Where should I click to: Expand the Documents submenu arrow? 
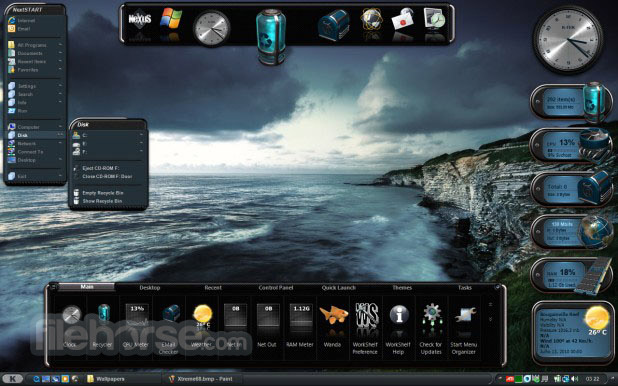click(x=60, y=53)
